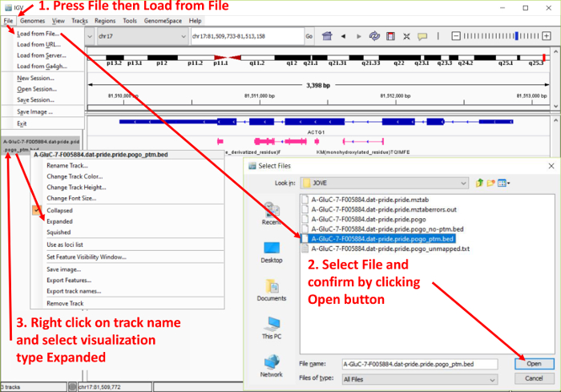The image size is (561, 392).
Task: Open the Desktop shortcut in the file dialog
Action: click(272, 253)
